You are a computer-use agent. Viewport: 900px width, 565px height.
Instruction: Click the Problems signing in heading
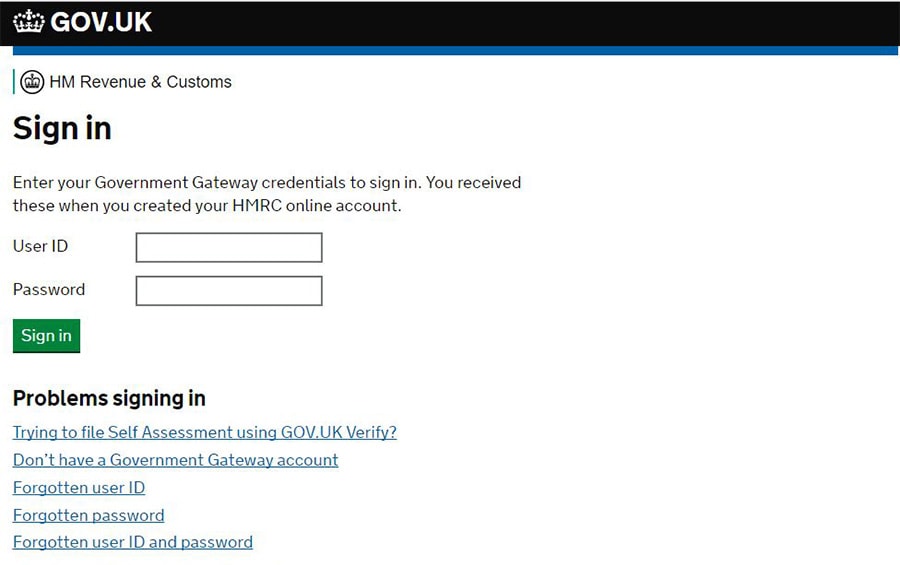[x=109, y=398]
